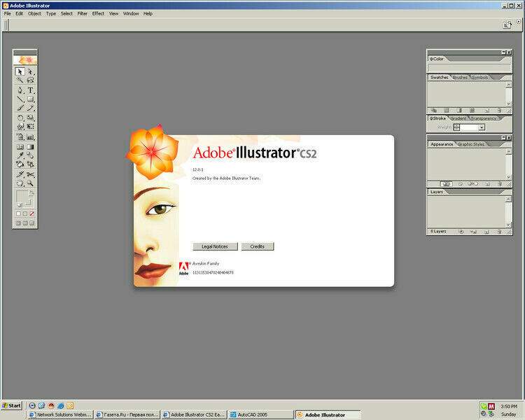The width and height of the screenshot is (525, 420).
Task: Collapse the Color palette group window
Action: (x=503, y=52)
